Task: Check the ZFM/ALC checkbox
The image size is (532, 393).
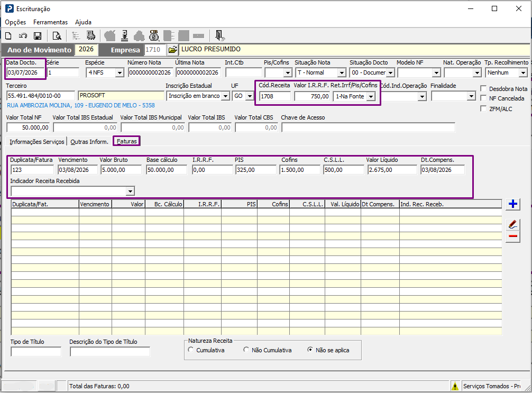Action: [483, 108]
